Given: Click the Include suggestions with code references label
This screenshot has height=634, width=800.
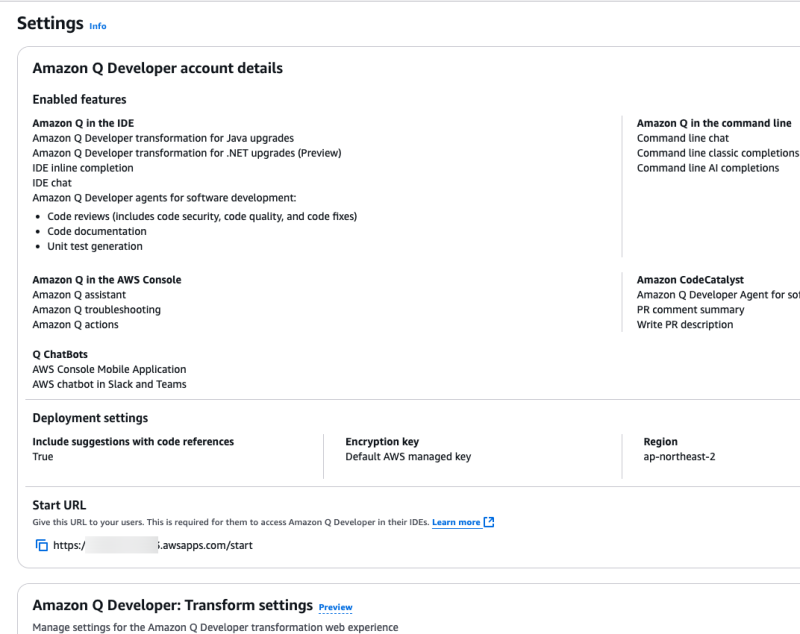Looking at the screenshot, I should click(133, 441).
